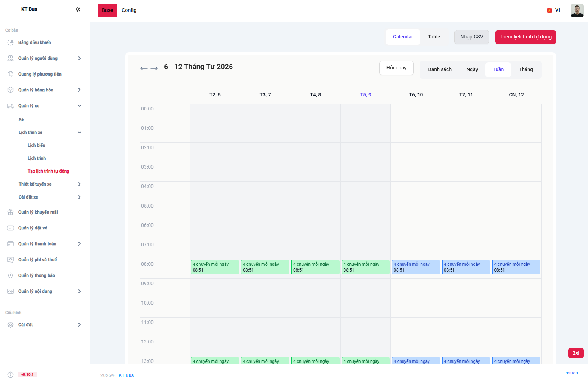The width and height of the screenshot is (588, 383).
Task: Switch calendar to Tháng view
Action: click(525, 70)
